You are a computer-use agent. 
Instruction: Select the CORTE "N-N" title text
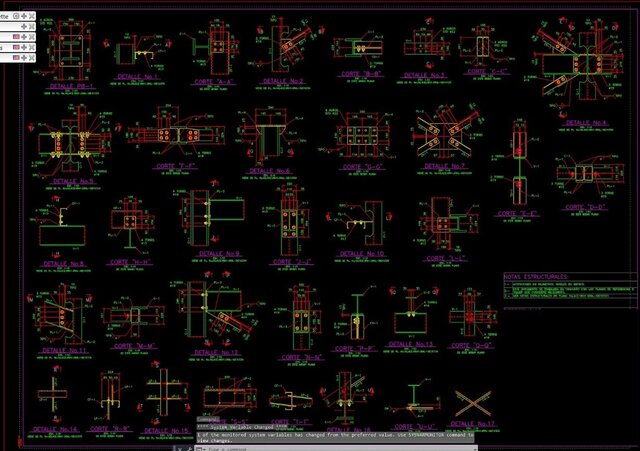301,358
